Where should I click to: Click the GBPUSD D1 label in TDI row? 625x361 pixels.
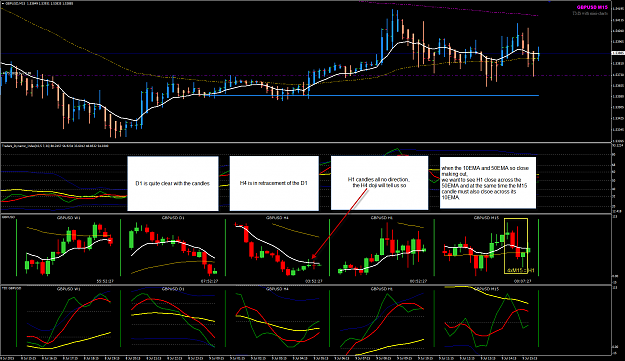coord(173,289)
